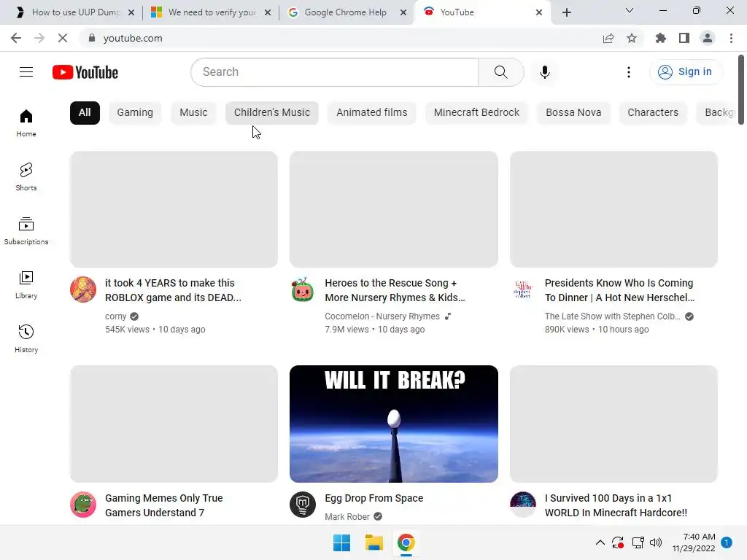This screenshot has height=560, width=747.
Task: Open corny channel avatar
Action: click(83, 289)
